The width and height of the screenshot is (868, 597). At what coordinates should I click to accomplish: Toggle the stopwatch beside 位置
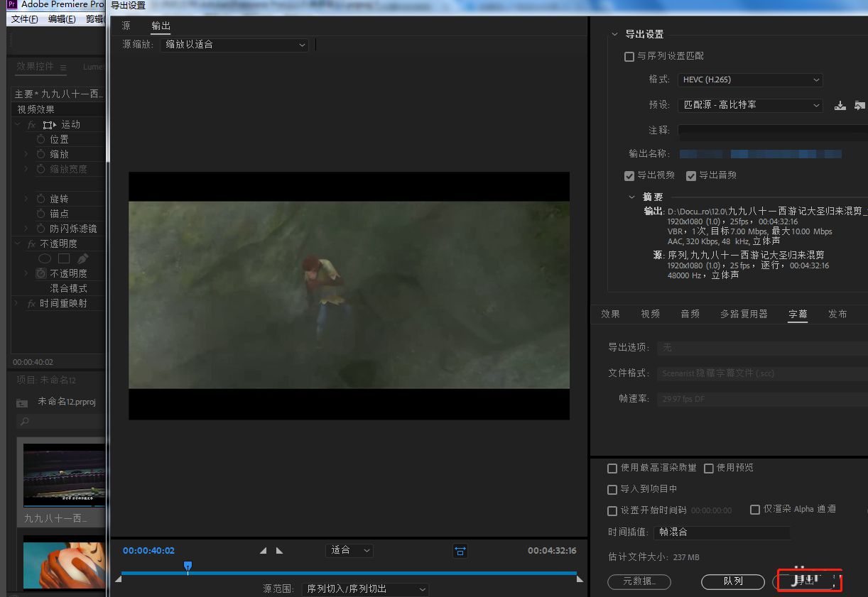point(41,139)
